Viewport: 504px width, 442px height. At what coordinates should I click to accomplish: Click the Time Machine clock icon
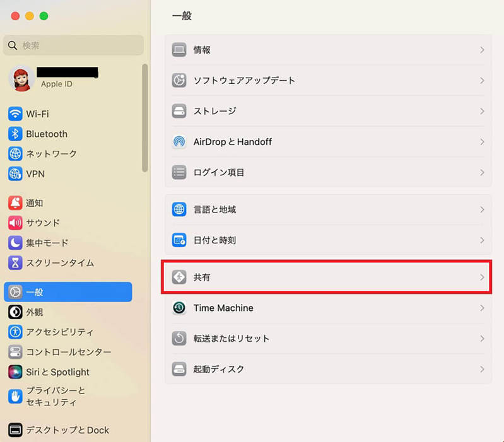pos(179,308)
